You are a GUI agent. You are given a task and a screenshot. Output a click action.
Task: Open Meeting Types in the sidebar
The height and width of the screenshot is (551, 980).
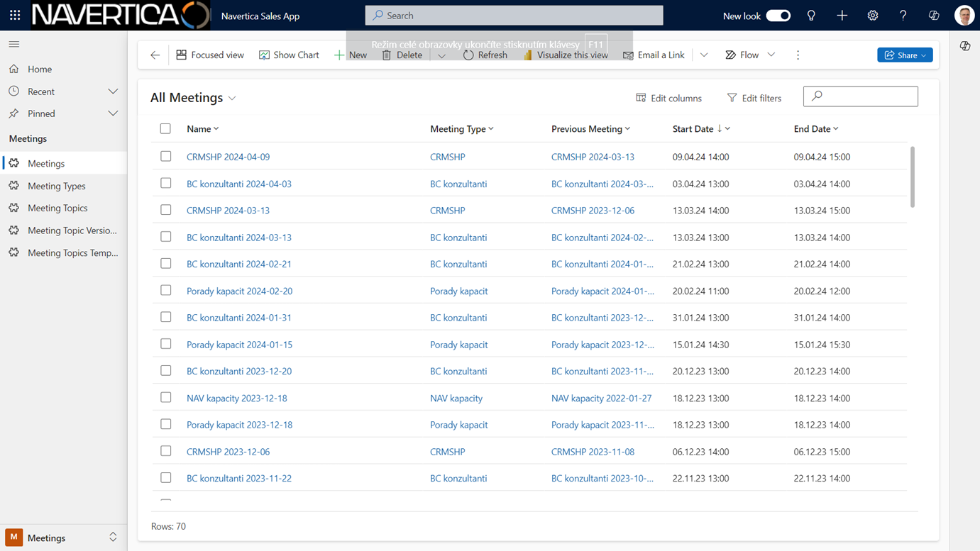point(63,186)
